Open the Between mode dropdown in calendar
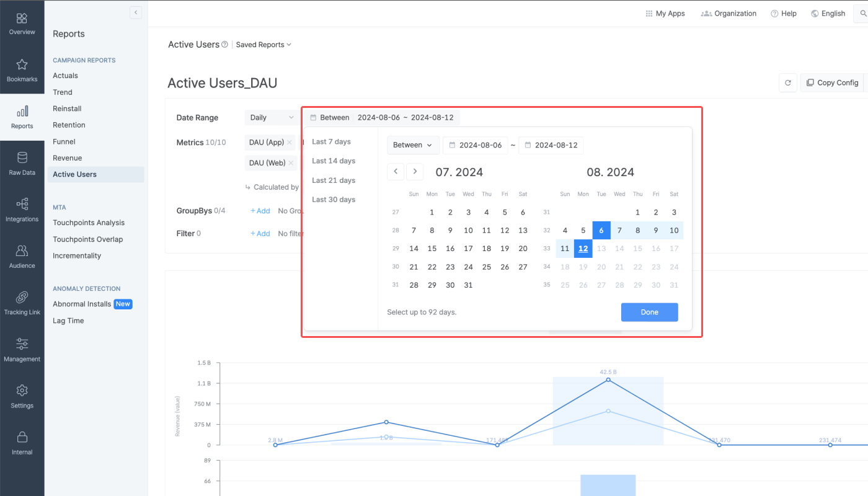The width and height of the screenshot is (868, 496). pyautogui.click(x=413, y=145)
